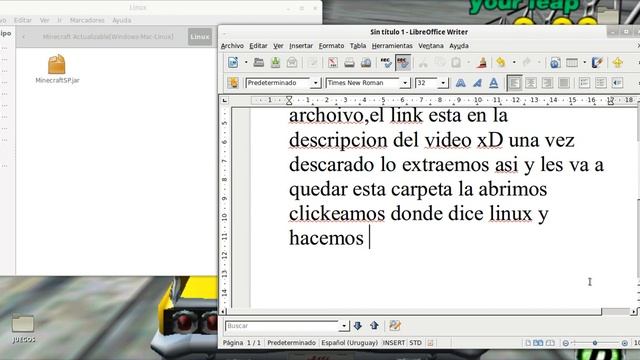This screenshot has width=640, height=360.
Task: Click Find next down arrow
Action: (x=358, y=325)
